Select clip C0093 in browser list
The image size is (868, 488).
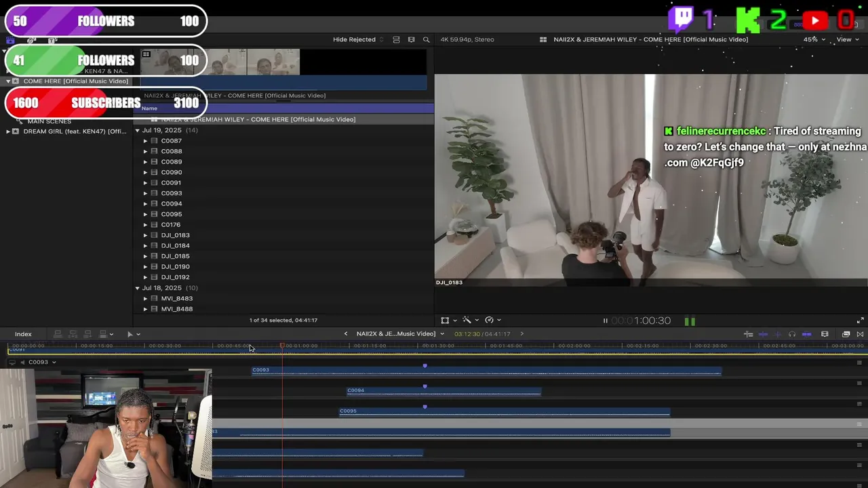coord(172,193)
